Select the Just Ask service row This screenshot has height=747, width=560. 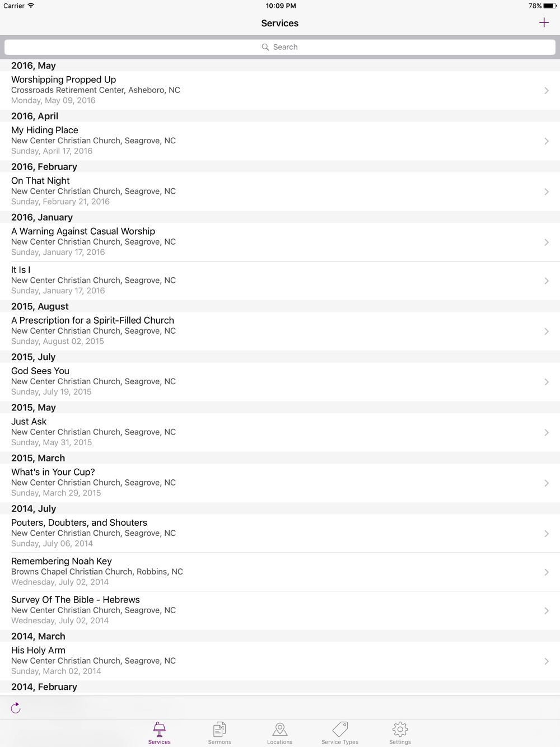pos(224,432)
